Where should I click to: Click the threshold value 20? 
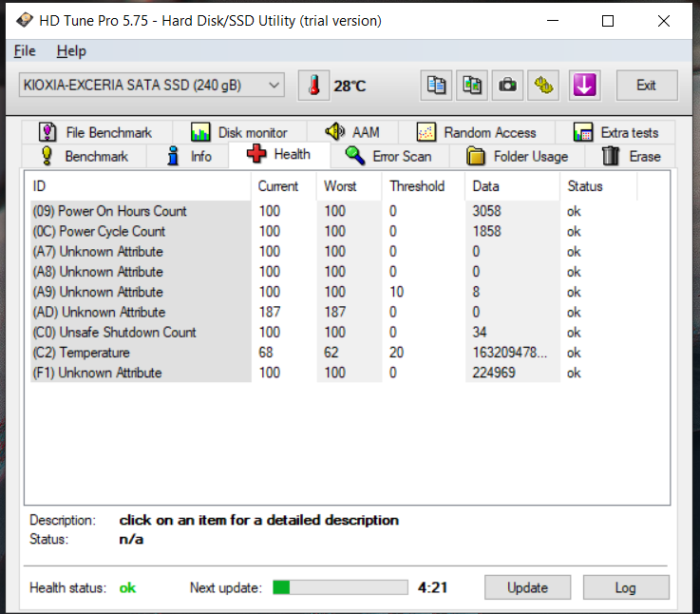(x=396, y=352)
